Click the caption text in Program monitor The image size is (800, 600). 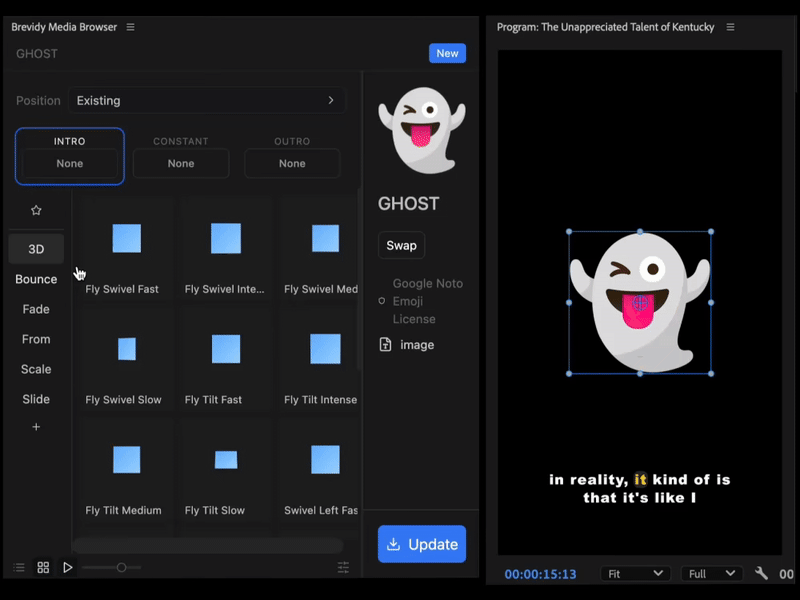[x=640, y=489]
